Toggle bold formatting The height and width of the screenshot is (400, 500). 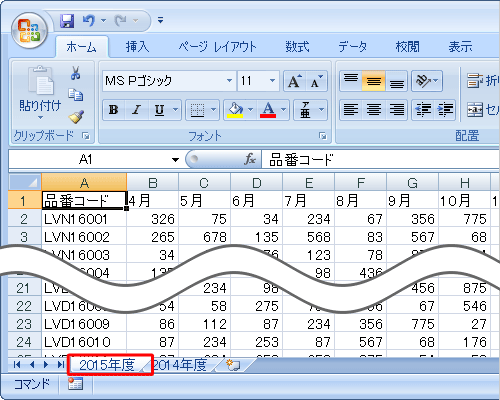point(114,110)
